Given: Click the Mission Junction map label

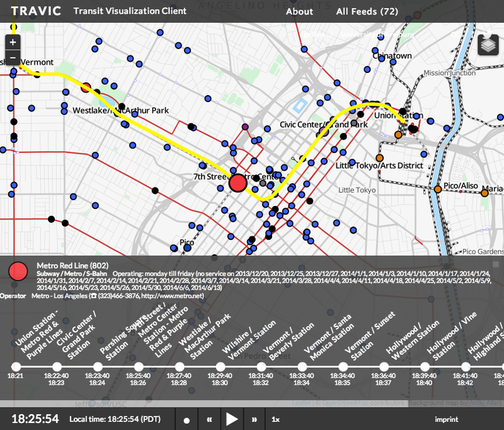Looking at the screenshot, I should [449, 73].
